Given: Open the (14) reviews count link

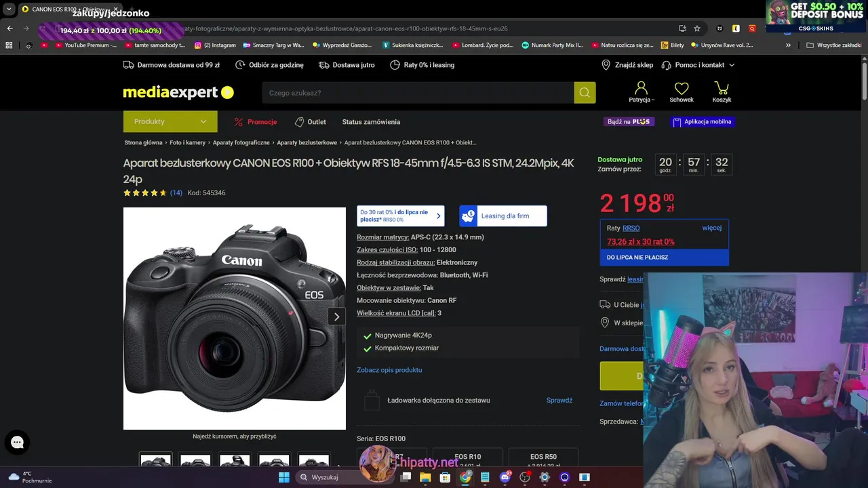Looking at the screenshot, I should 176,193.
